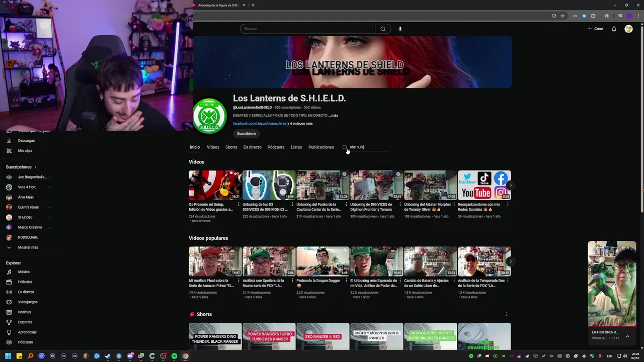Screen dimensions: 644x362
Task: Open the YouTube account avatar menu
Action: (628, 29)
